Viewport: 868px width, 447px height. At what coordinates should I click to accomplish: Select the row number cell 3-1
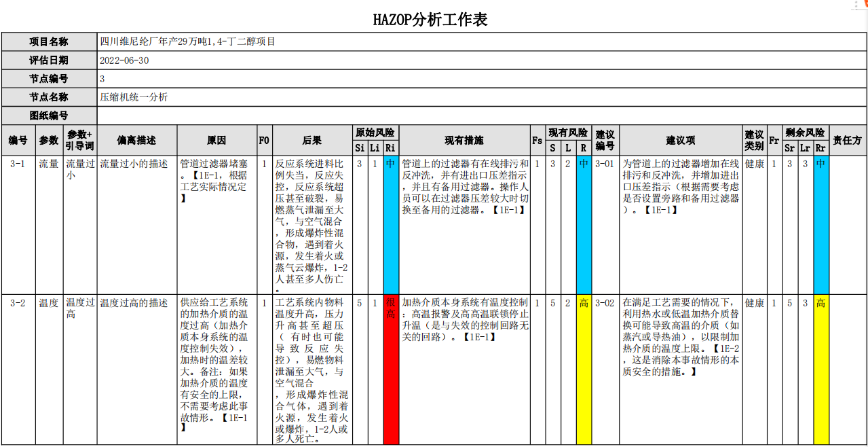click(x=18, y=225)
